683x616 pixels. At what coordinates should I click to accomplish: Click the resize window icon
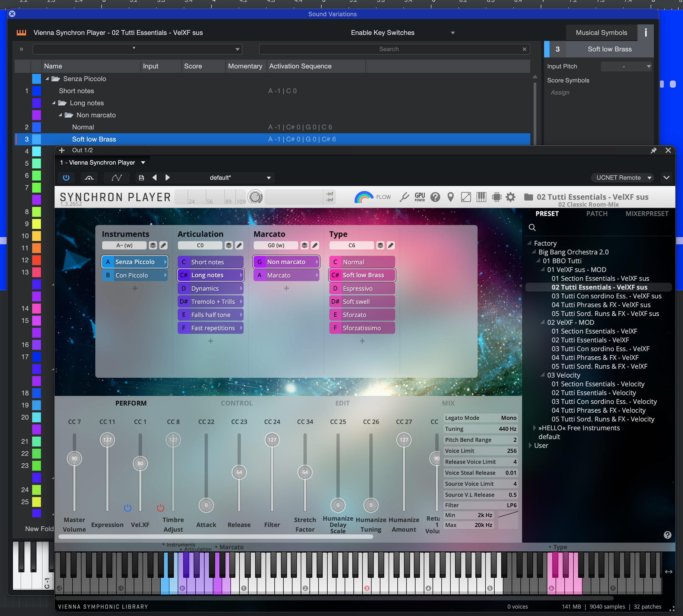(x=466, y=197)
